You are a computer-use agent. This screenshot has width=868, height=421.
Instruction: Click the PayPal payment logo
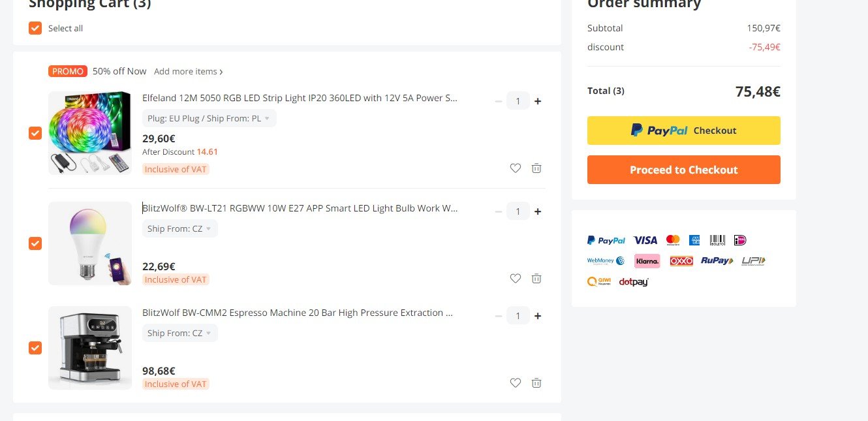coord(606,240)
